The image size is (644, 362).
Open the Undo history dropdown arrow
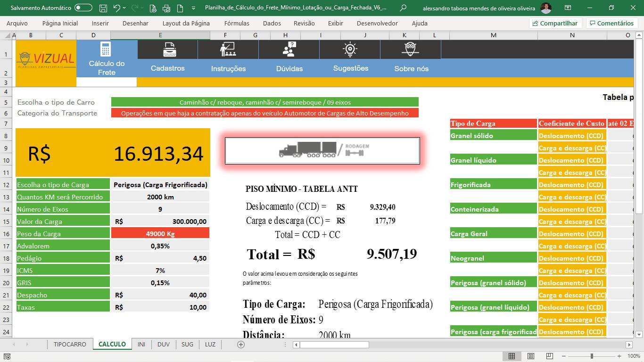point(124,8)
